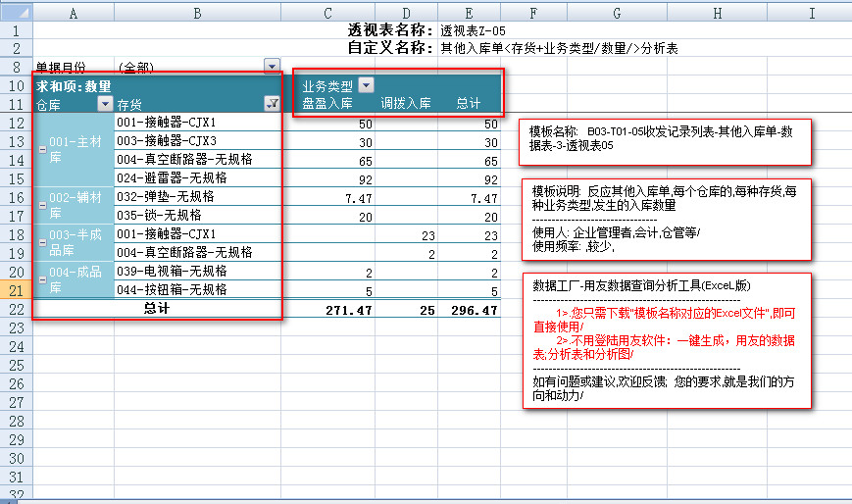Click the select-all corner of the sheet
This screenshot has width=852, height=504.
point(16,11)
